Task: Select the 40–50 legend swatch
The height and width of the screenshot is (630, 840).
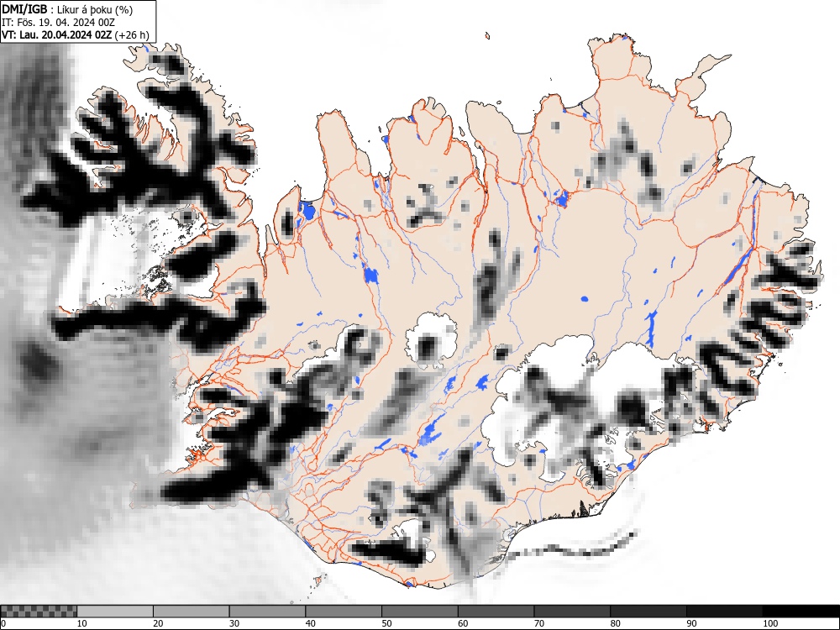Action: [344, 612]
